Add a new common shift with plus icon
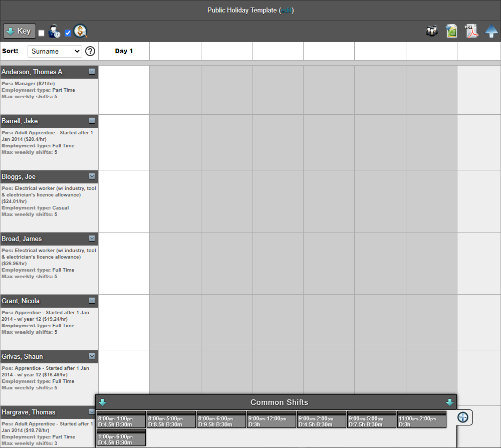Screen dimensions: 501x448 (463, 417)
